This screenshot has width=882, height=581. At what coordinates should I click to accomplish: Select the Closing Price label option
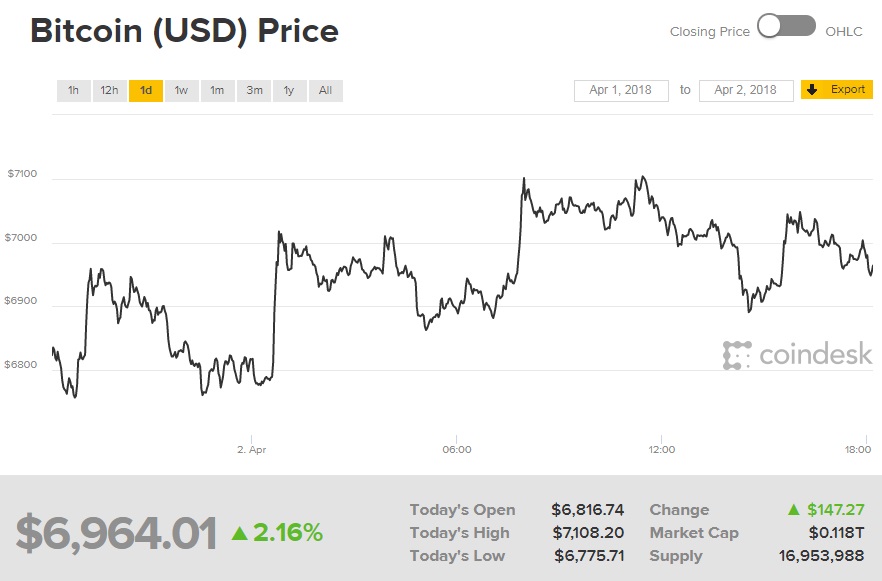(709, 31)
